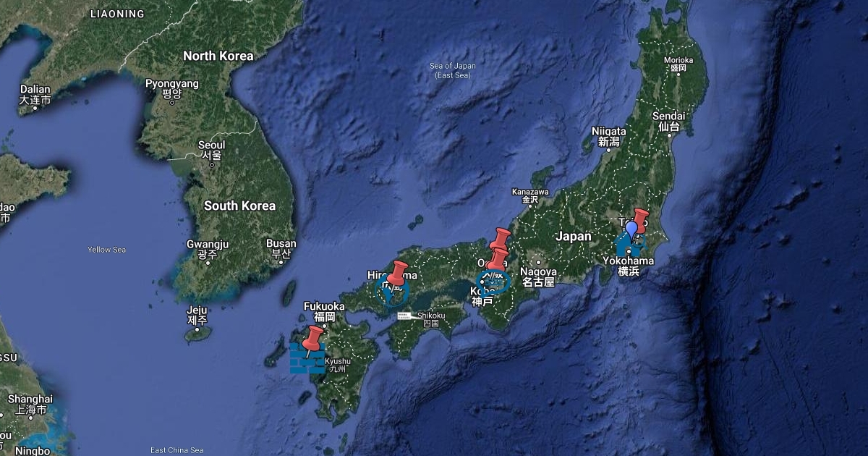868x456 pixels.
Task: Click the East China Sea label
Action: point(177,450)
